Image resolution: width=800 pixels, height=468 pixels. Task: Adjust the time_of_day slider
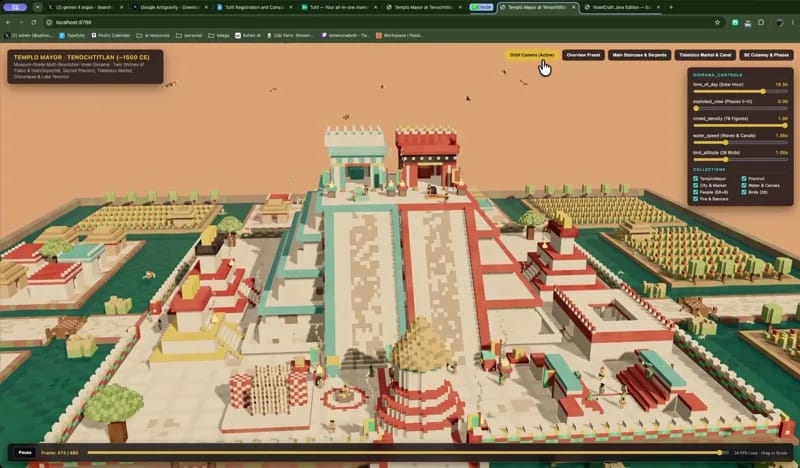tap(740, 91)
